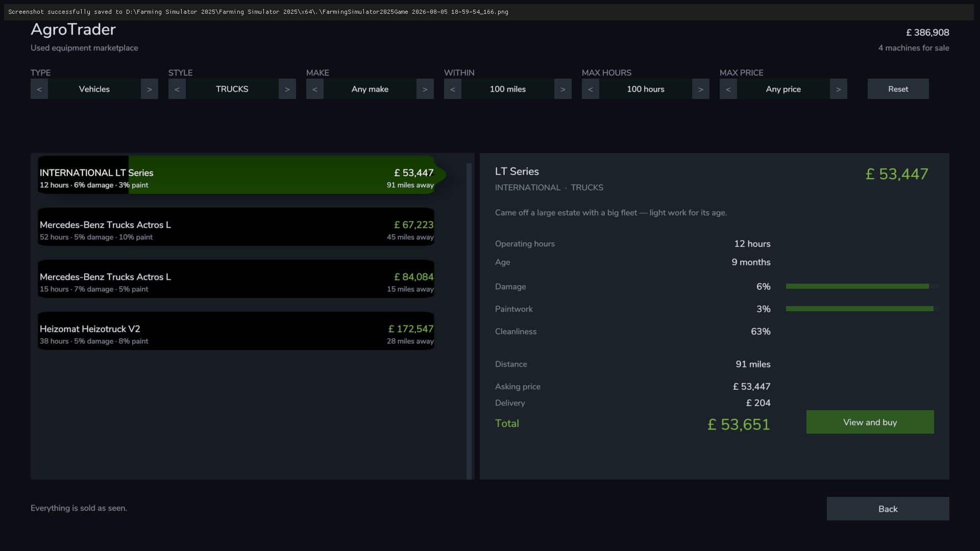
Task: Click the Paintwork condition bar
Action: [862, 309]
